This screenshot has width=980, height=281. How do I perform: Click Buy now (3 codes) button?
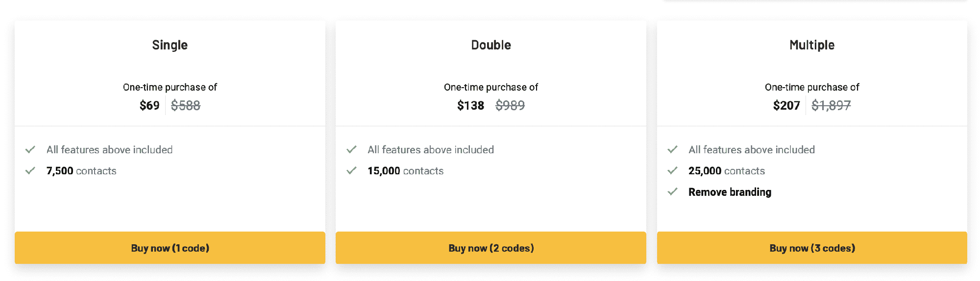[812, 248]
